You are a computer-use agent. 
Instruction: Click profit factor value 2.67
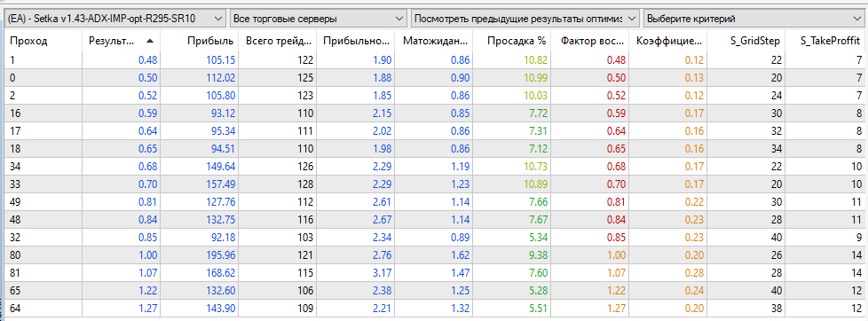point(382,220)
